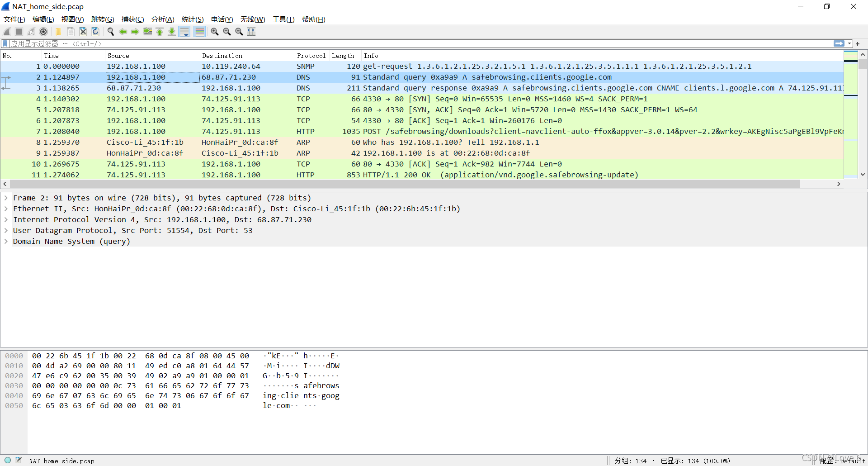Save this capture file
Image resolution: width=868 pixels, height=466 pixels.
coord(71,32)
